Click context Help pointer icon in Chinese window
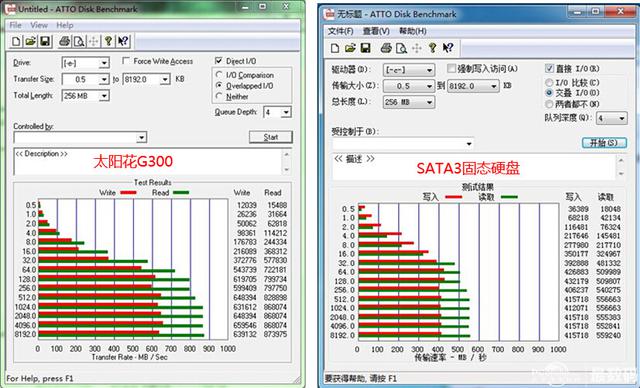This screenshot has width=640, height=388. [x=448, y=48]
